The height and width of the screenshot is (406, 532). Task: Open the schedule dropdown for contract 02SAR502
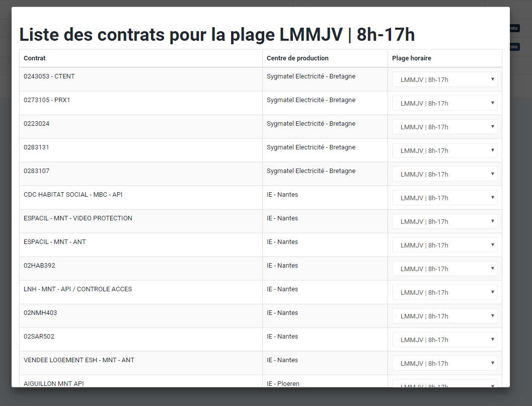(x=444, y=340)
